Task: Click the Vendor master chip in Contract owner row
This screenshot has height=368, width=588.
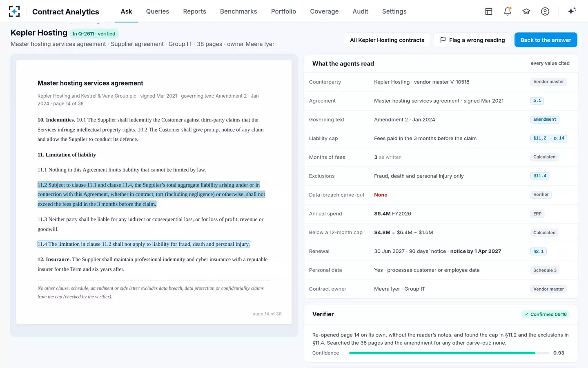Action: click(548, 289)
